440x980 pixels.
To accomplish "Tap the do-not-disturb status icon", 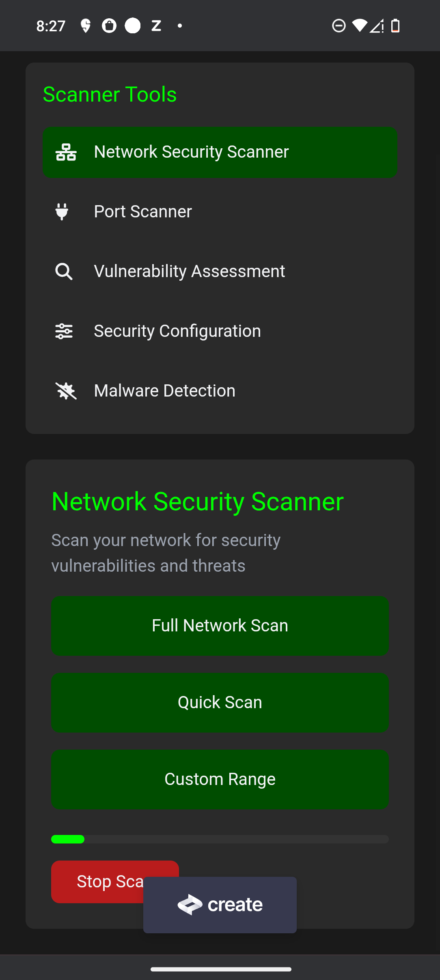I will tap(339, 26).
